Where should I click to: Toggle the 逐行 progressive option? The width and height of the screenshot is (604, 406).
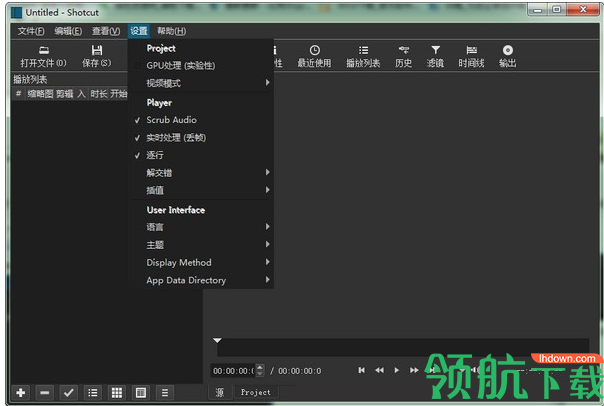(201, 155)
